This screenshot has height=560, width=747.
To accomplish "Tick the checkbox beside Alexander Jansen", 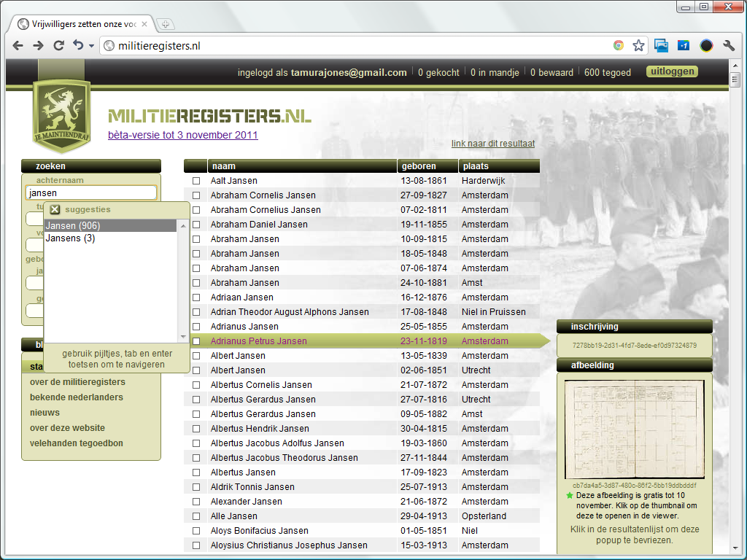I will tap(195, 501).
